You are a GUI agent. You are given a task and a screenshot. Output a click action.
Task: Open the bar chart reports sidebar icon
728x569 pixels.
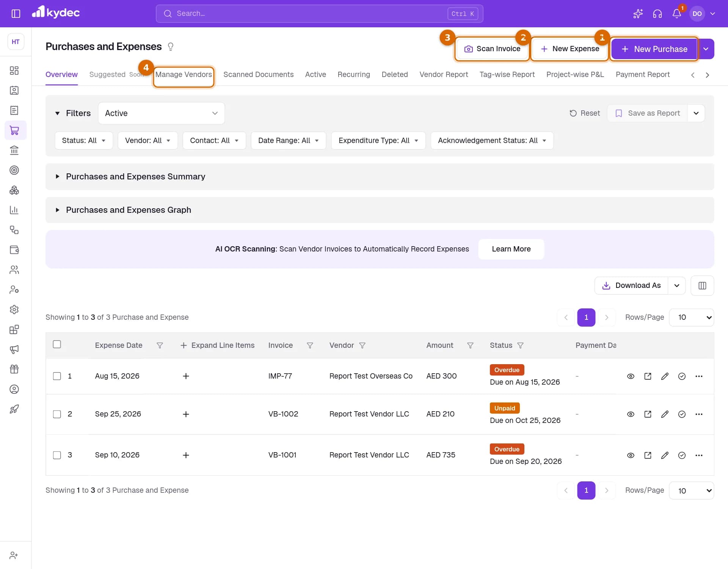pos(14,210)
